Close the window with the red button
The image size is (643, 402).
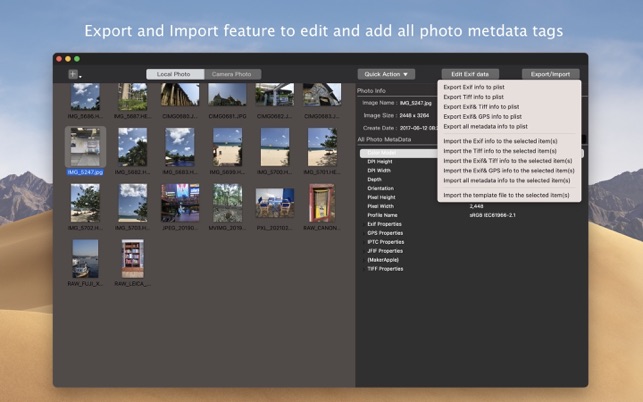point(59,59)
